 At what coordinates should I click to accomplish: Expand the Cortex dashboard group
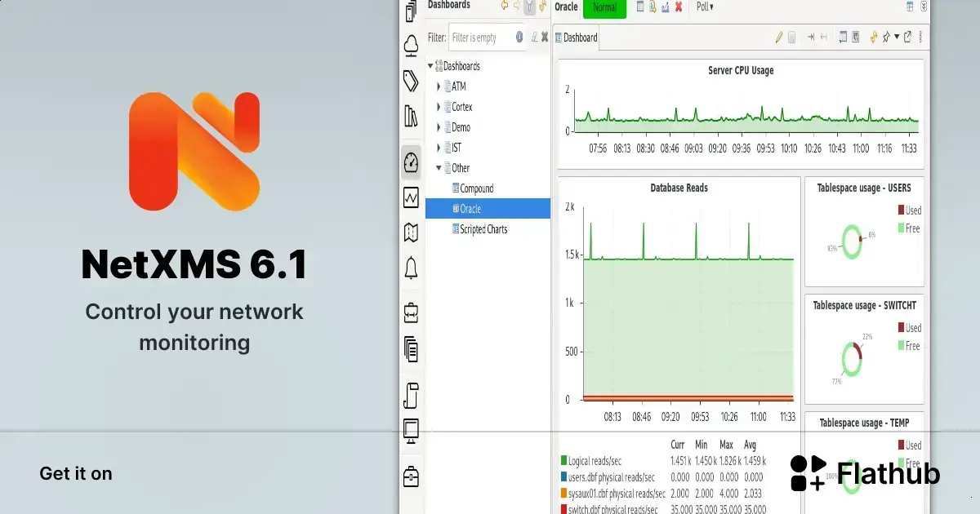[439, 107]
